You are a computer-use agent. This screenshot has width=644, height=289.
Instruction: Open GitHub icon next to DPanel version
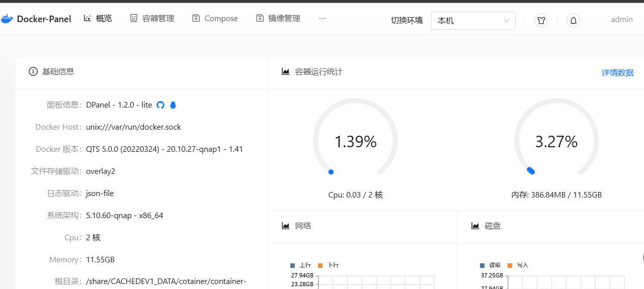coord(160,105)
